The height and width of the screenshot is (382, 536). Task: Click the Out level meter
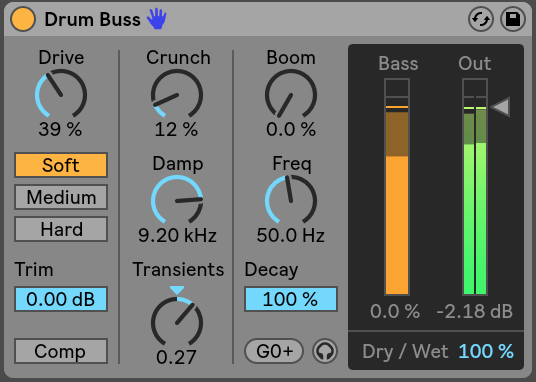[x=475, y=187]
